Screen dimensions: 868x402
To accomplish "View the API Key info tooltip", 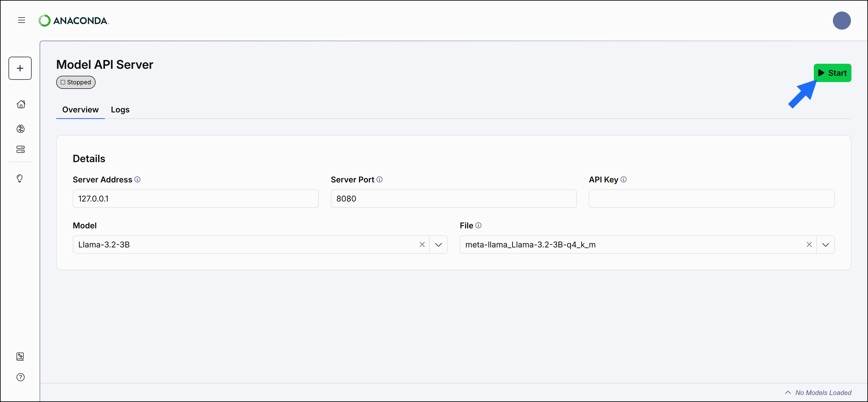I will click(x=624, y=179).
